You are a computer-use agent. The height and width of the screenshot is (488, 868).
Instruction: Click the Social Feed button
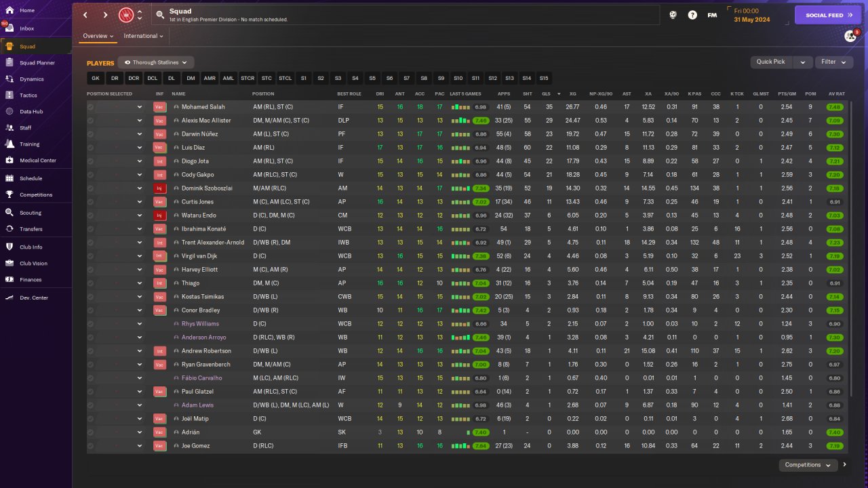click(x=828, y=15)
